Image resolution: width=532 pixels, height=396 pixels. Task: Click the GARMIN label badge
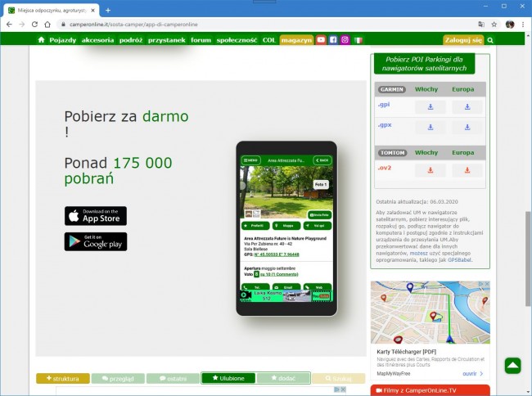pyautogui.click(x=392, y=89)
